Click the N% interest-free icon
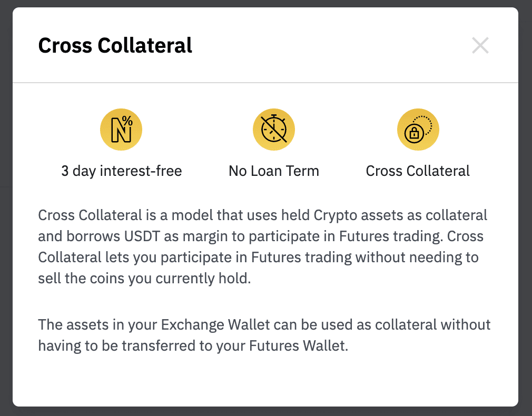The image size is (532, 416). click(121, 130)
